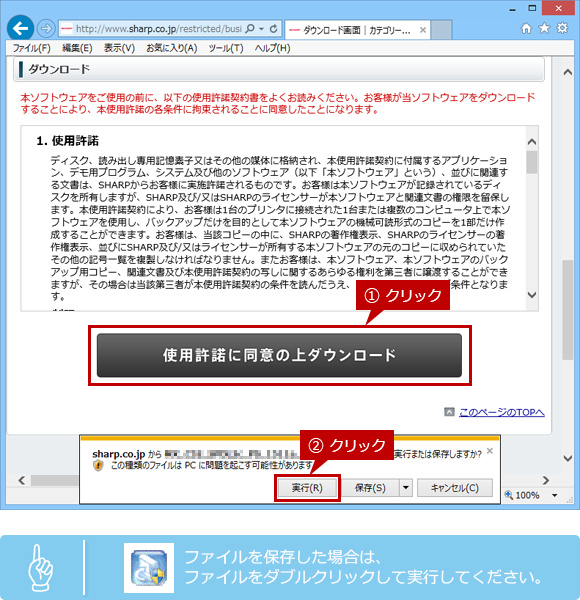Click 保存(S) in download bar
The height and width of the screenshot is (600, 580).
(x=370, y=488)
